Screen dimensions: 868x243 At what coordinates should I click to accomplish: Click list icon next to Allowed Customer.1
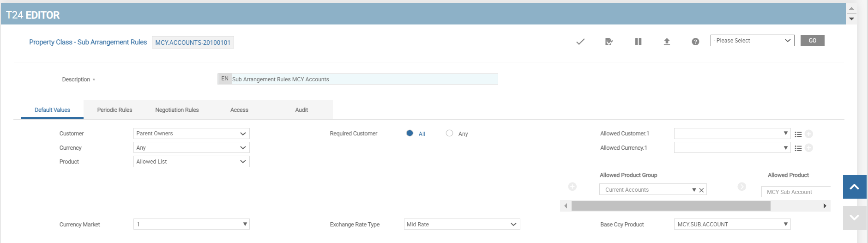point(798,134)
